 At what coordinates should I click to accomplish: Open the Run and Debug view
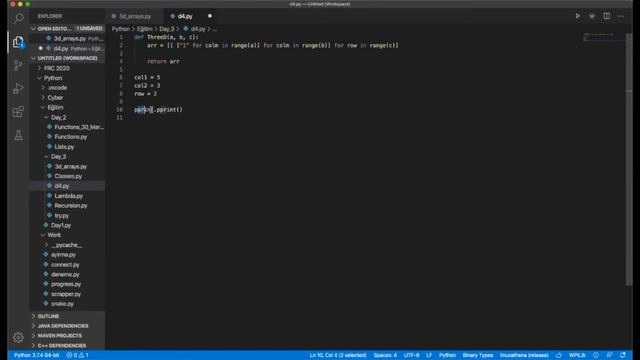click(x=18, y=89)
